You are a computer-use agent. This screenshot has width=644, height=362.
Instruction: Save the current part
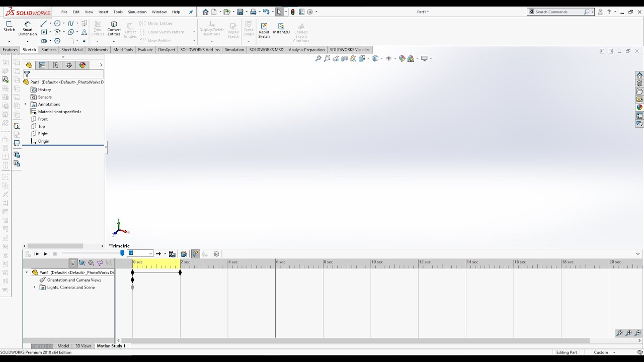240,12
